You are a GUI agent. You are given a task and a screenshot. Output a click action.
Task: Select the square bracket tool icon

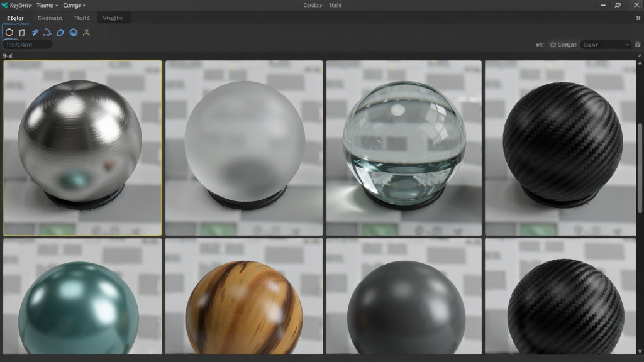click(22, 33)
